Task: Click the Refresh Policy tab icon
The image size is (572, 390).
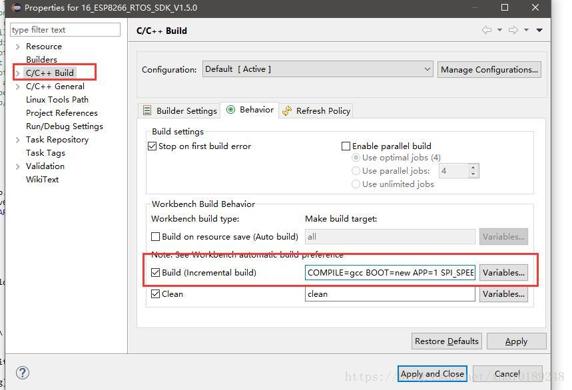Action: tap(287, 111)
